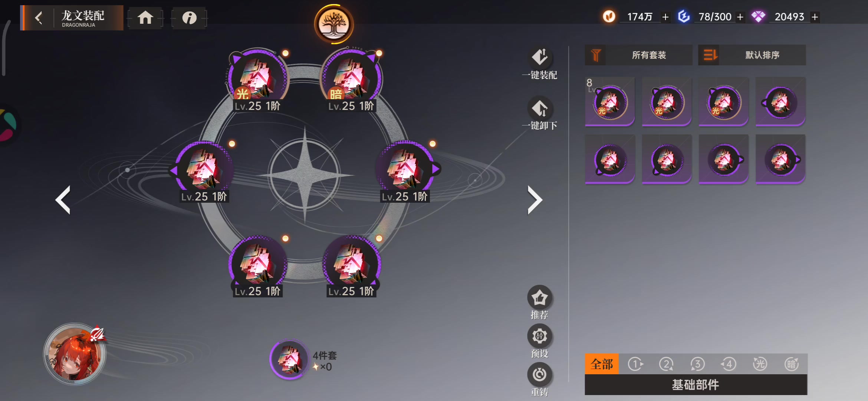The height and width of the screenshot is (401, 868).
Task: Add coins via plus next to 174万
Action: pyautogui.click(x=665, y=17)
